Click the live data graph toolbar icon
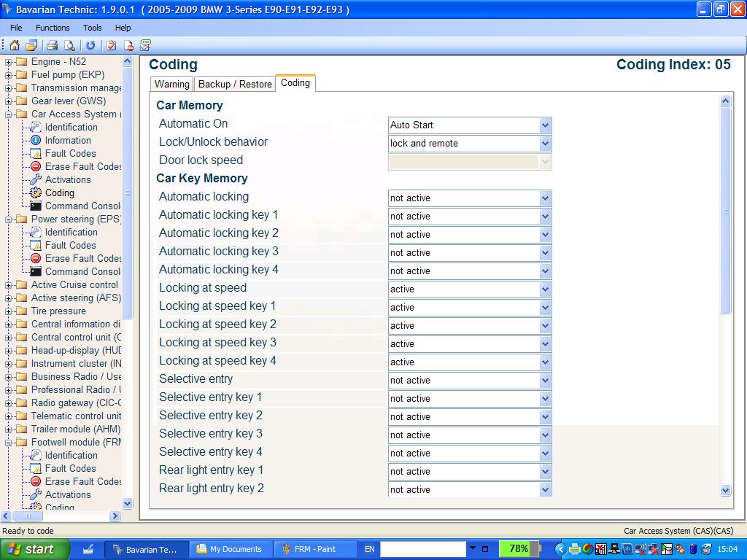The image size is (747, 560). (146, 45)
